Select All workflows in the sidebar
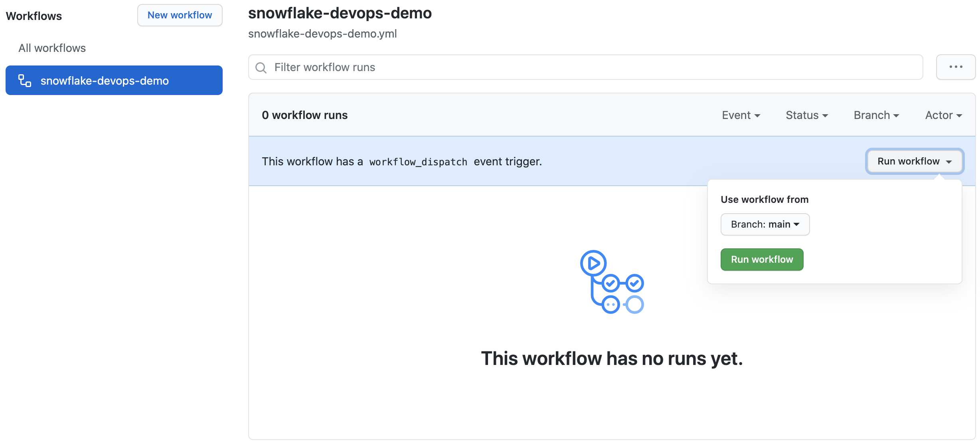 tap(52, 48)
